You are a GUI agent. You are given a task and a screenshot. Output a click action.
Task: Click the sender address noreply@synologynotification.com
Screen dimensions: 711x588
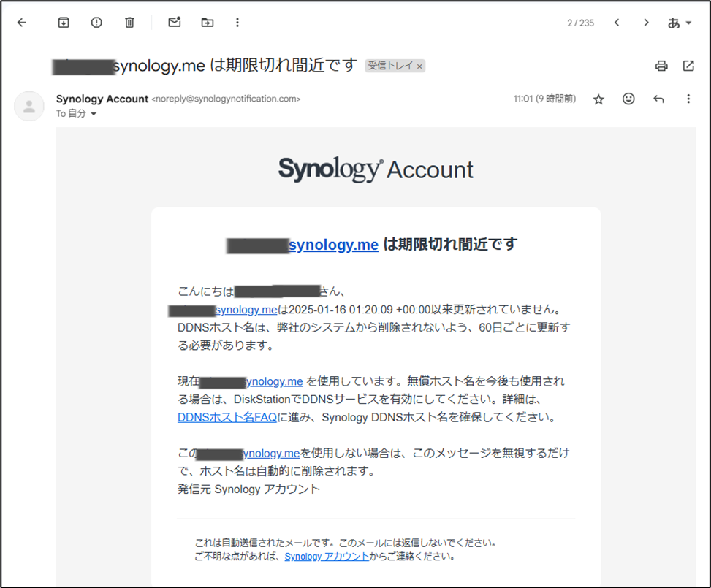click(226, 99)
